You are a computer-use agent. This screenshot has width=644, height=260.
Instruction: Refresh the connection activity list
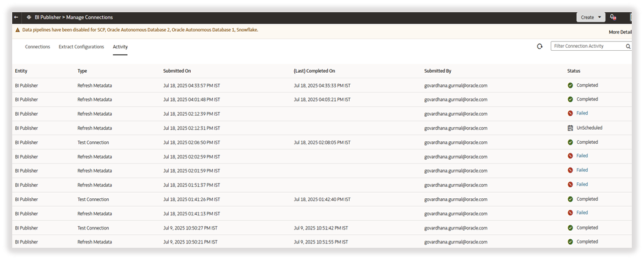539,46
